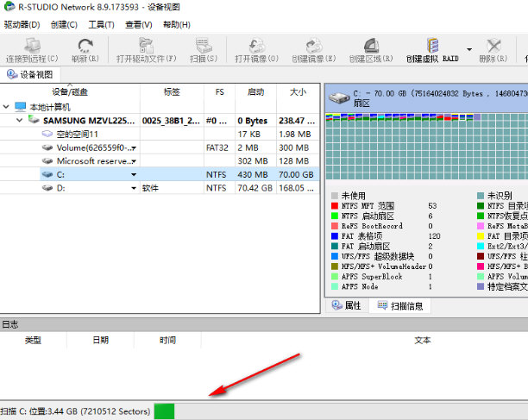
Task: Click the log Date column header
Action: pos(100,341)
